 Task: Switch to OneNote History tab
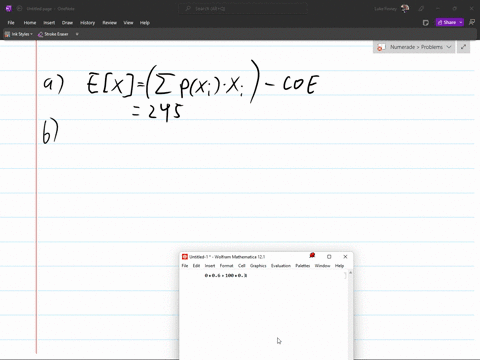point(87,23)
